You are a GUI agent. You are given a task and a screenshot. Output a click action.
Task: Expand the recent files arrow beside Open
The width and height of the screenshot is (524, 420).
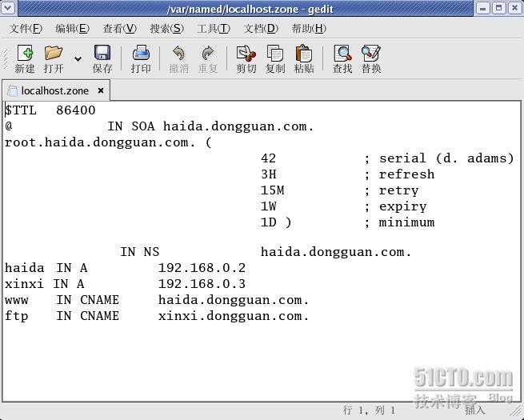click(78, 59)
